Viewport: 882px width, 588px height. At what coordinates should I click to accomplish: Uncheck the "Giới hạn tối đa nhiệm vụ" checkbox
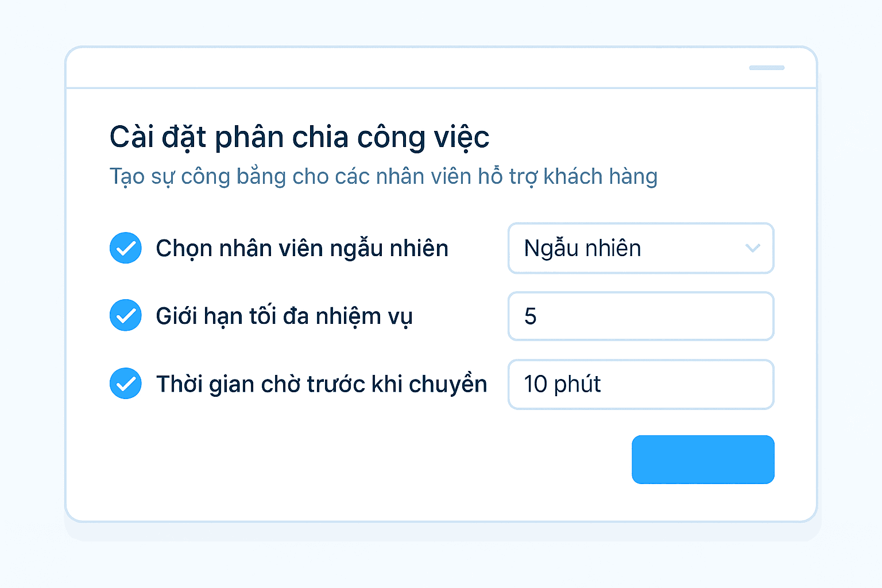coord(126,315)
